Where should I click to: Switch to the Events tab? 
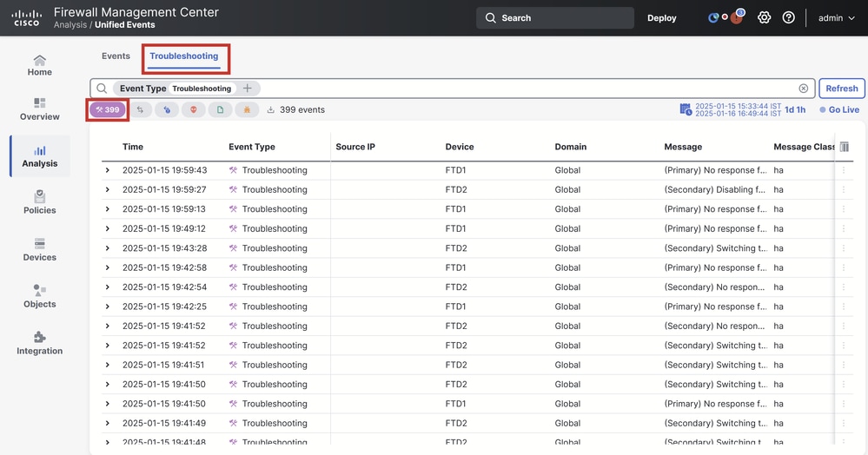116,56
